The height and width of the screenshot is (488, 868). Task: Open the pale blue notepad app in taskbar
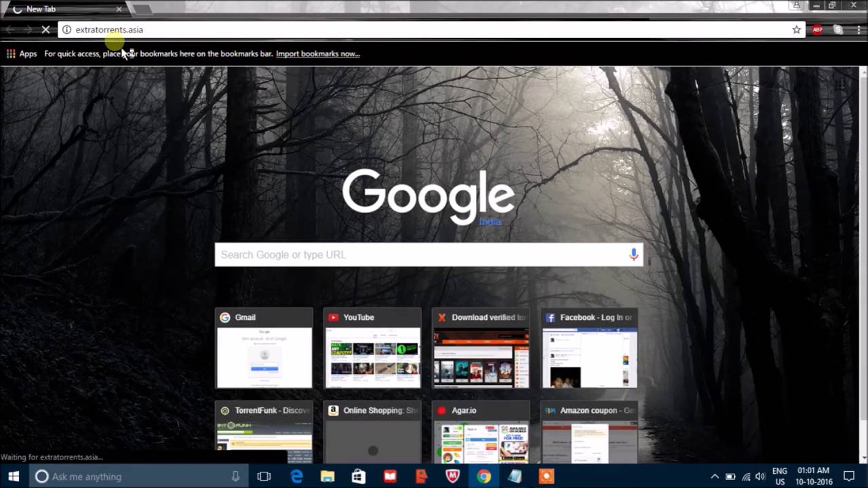pos(515,476)
